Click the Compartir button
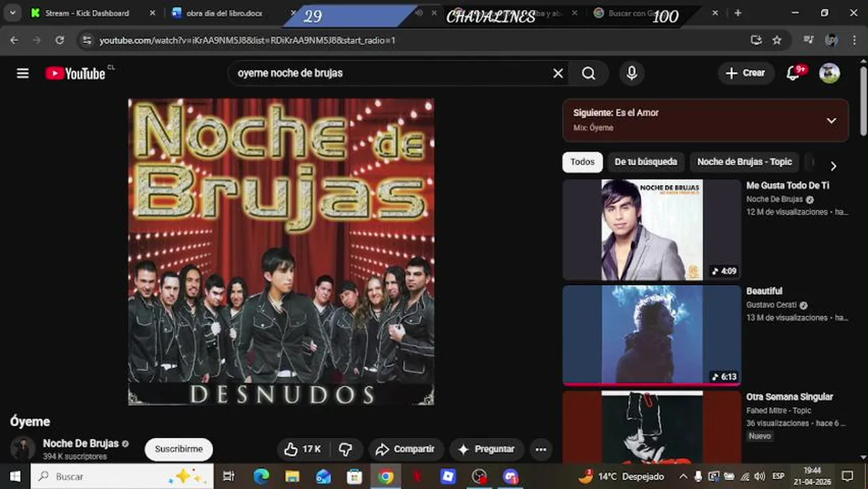Viewport: 868px width, 489px height. (x=405, y=449)
